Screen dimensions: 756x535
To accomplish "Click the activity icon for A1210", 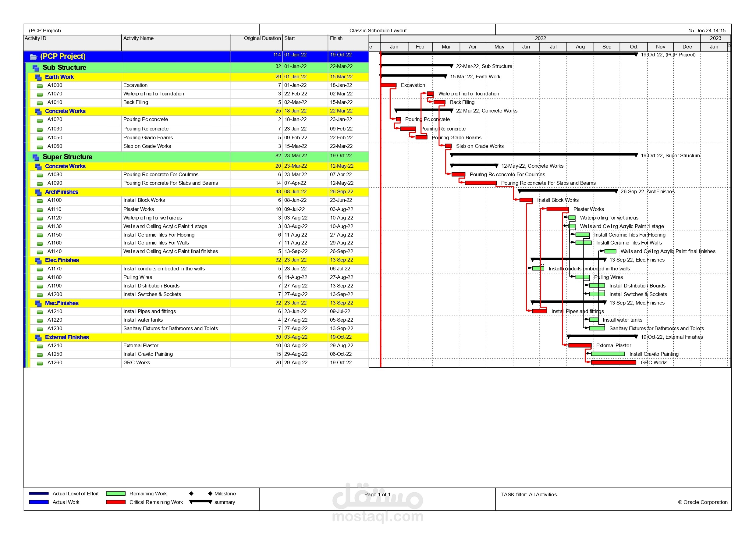I will 40,312.
